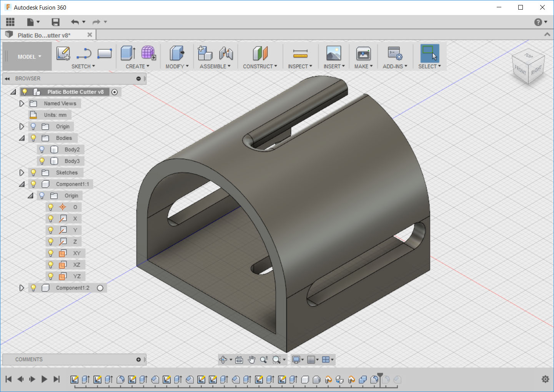The height and width of the screenshot is (392, 554).
Task: Expand the Sketches folder in browser
Action: [x=22, y=172]
